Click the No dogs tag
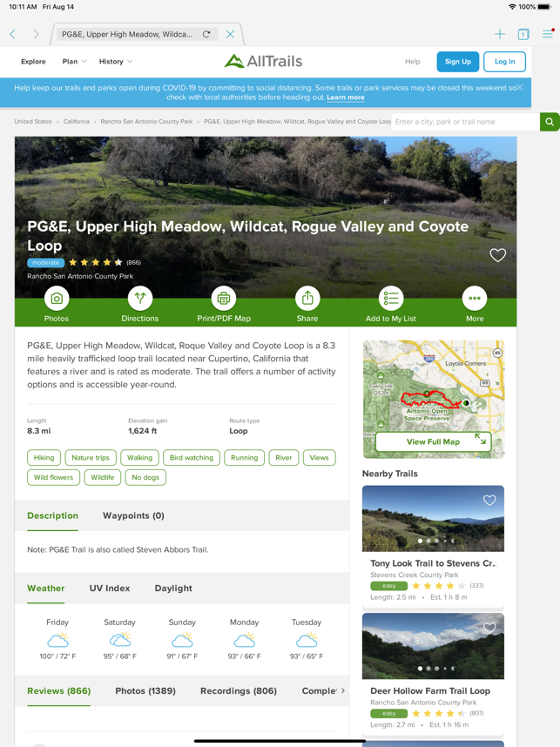 (x=145, y=477)
